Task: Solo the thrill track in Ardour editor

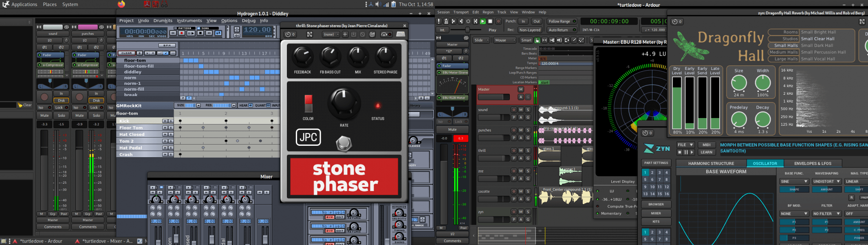Action: [x=528, y=150]
